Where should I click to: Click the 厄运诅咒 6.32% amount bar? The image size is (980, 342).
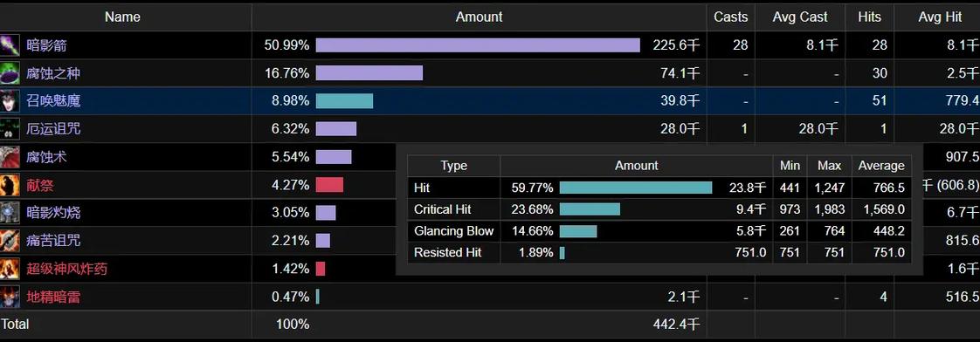(336, 129)
